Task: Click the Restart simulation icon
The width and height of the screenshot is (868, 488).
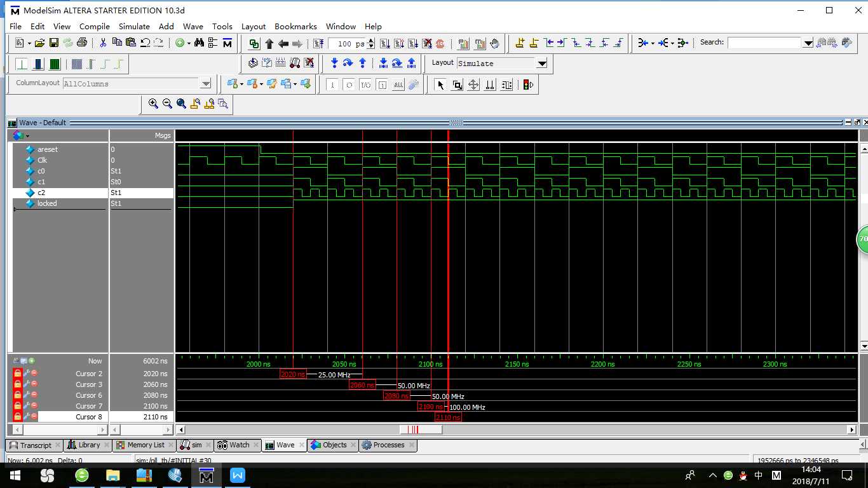Action: coord(318,43)
